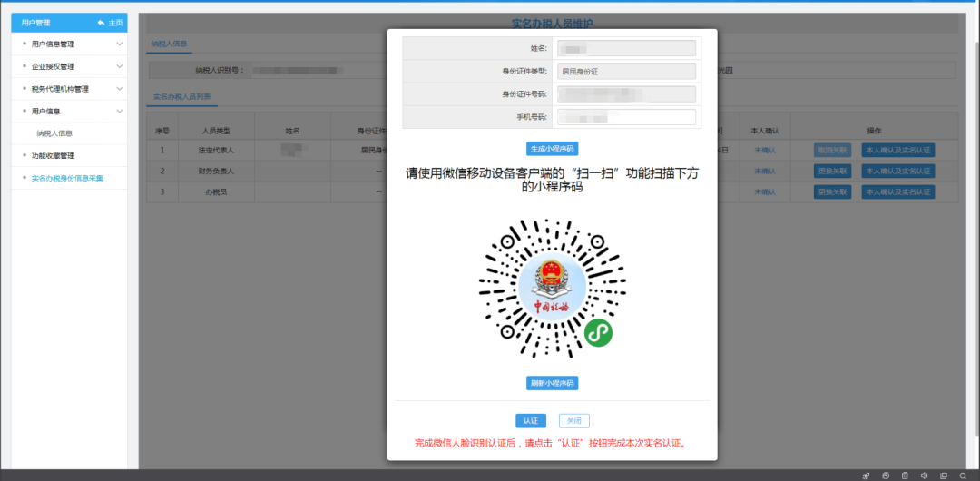Click 生成小程序码 button

tap(552, 149)
